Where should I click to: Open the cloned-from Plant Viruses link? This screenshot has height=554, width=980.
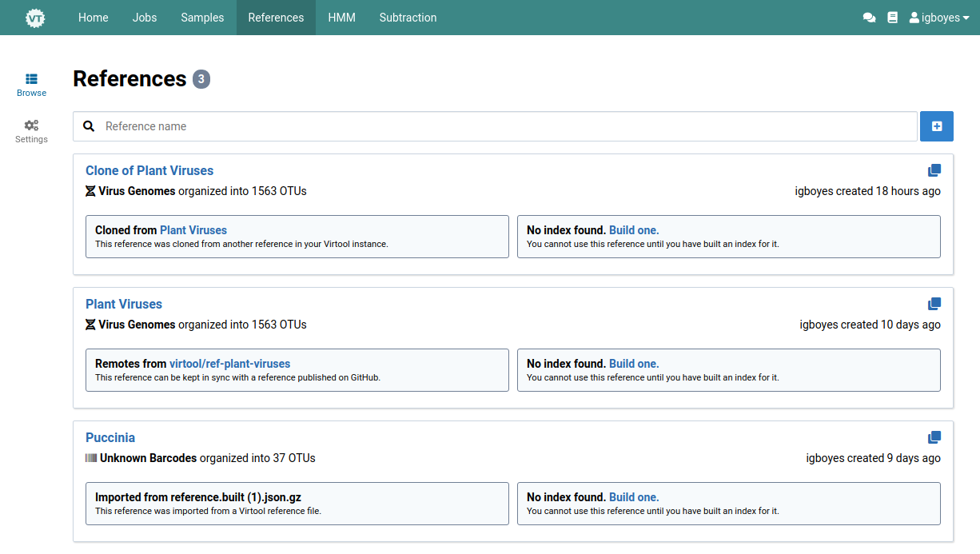point(193,230)
